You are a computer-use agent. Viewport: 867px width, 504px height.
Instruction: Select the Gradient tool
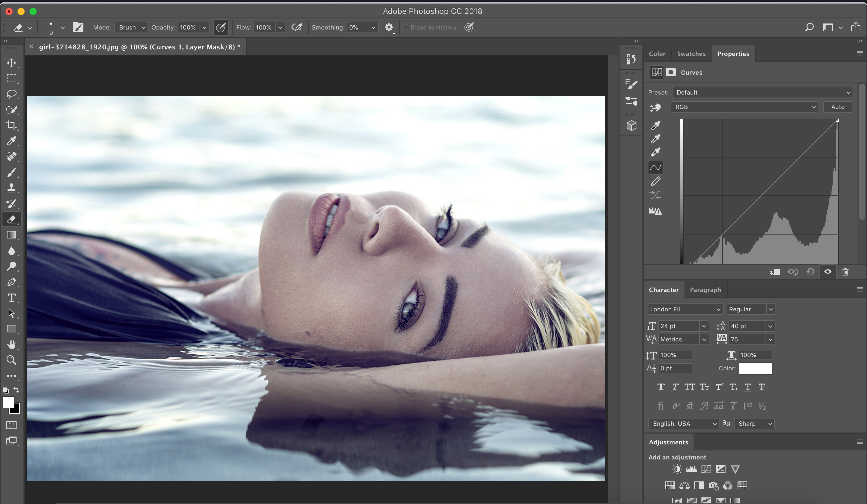pos(11,235)
